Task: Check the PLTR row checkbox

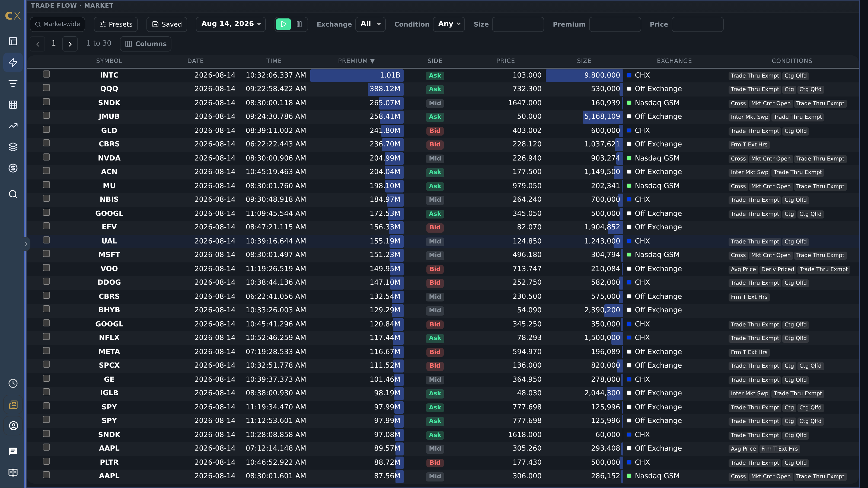Action: tap(46, 461)
